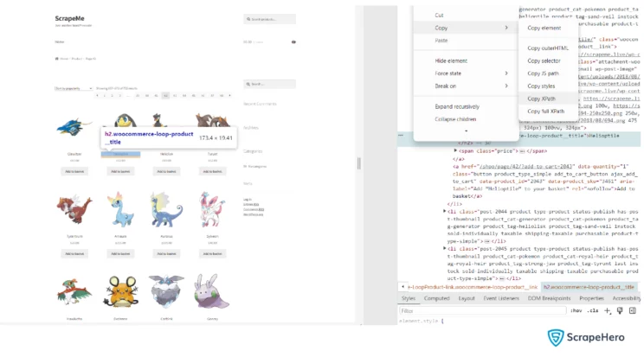Image resolution: width=644 pixels, height=357 pixels.
Task: Toggle the .cls classes button
Action: (x=593, y=311)
